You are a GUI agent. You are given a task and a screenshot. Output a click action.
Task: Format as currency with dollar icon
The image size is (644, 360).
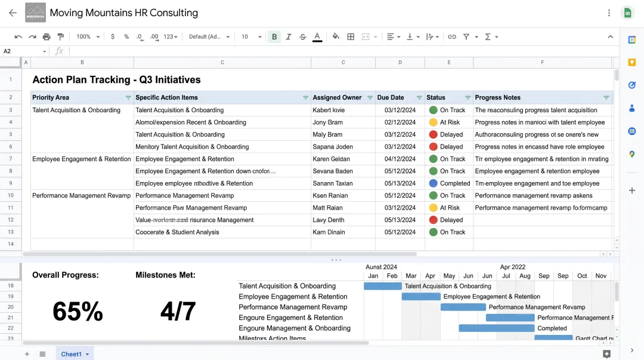pyautogui.click(x=113, y=37)
